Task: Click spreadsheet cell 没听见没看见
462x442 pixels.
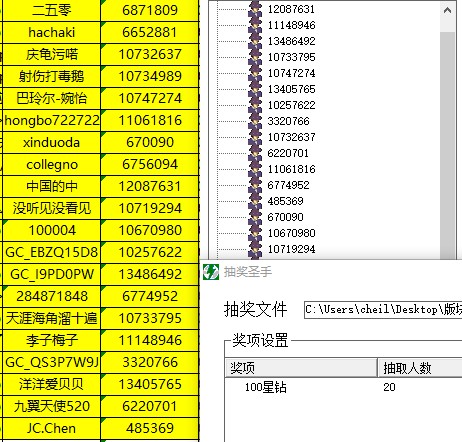Action: coord(51,208)
